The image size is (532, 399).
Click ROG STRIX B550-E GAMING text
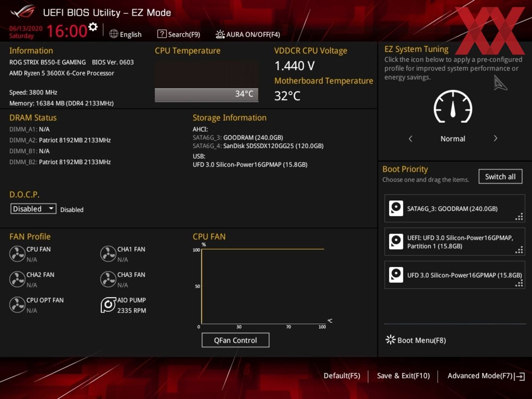tap(47, 62)
